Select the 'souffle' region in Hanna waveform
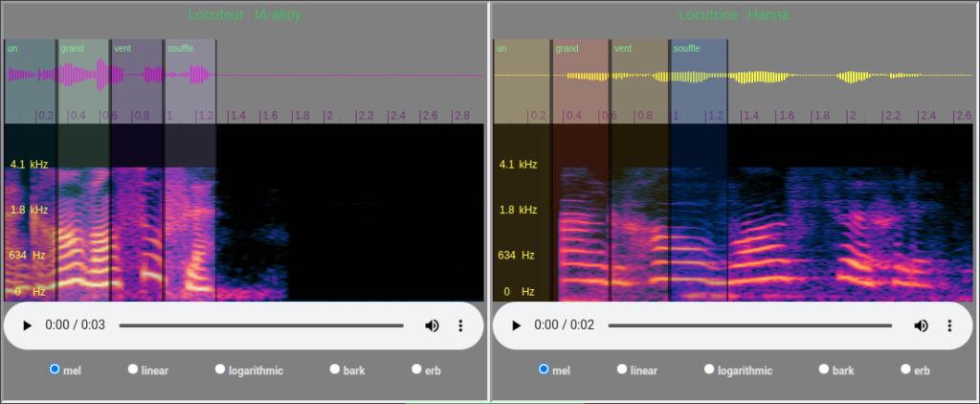This screenshot has width=980, height=404. coord(699,77)
